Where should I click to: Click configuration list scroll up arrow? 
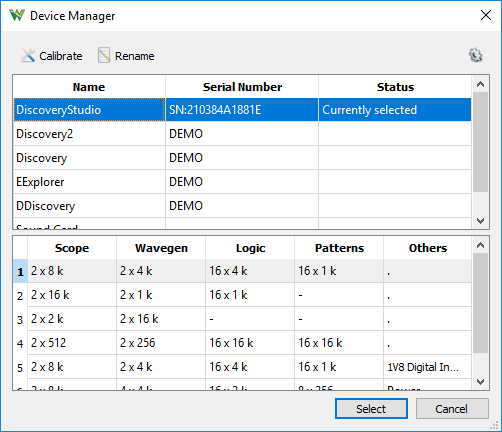click(480, 245)
